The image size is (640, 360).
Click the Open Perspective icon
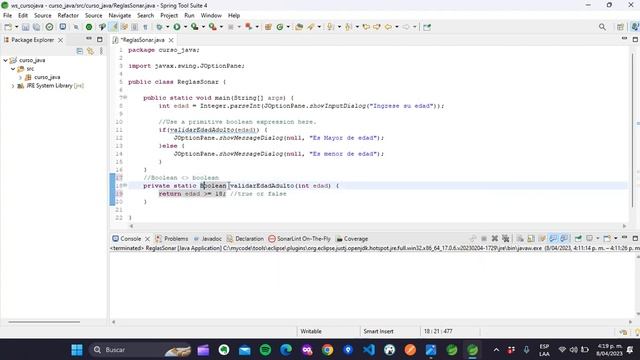(x=620, y=27)
